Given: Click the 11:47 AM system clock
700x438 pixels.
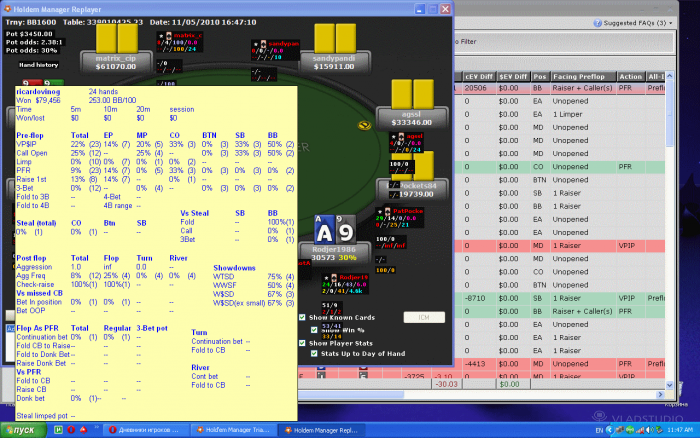Looking at the screenshot, I should [680, 430].
